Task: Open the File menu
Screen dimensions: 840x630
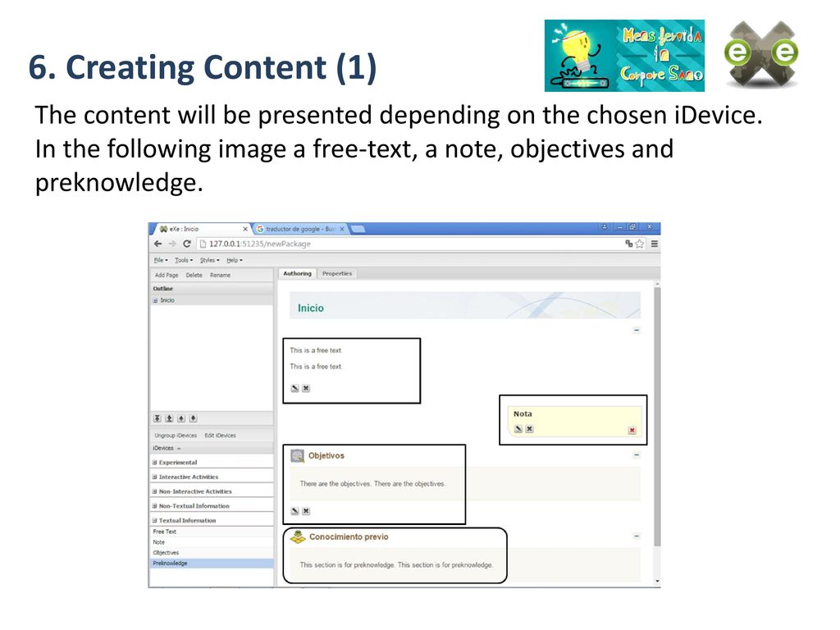Action: click(x=161, y=260)
